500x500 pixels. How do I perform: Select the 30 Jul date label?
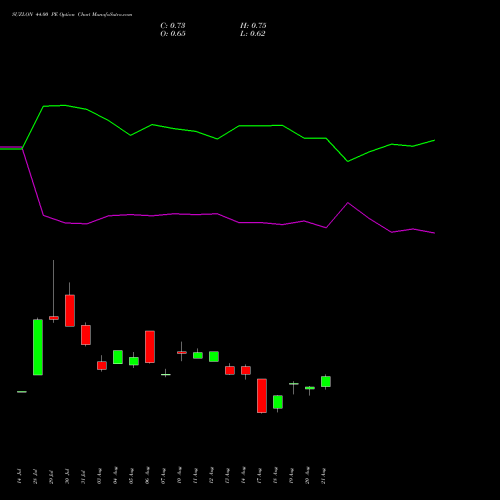tap(67, 476)
